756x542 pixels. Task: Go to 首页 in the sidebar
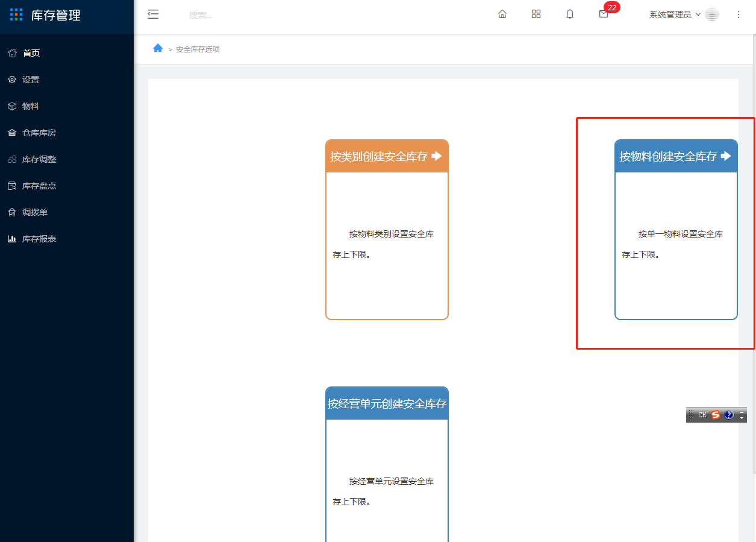point(67,53)
